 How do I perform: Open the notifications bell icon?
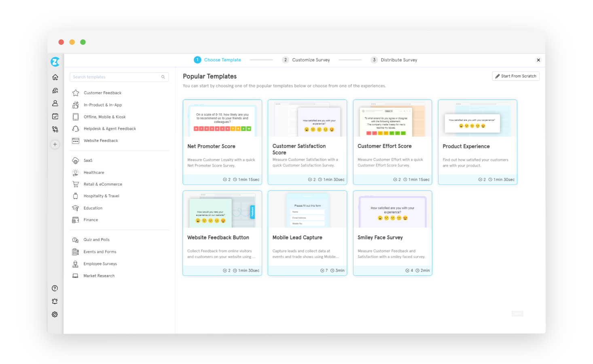55,301
